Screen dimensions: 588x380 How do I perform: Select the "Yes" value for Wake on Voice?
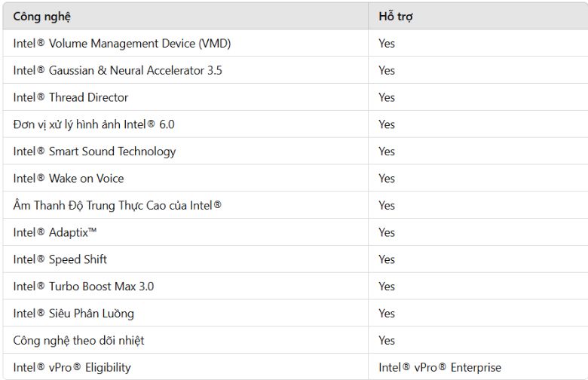(x=387, y=179)
